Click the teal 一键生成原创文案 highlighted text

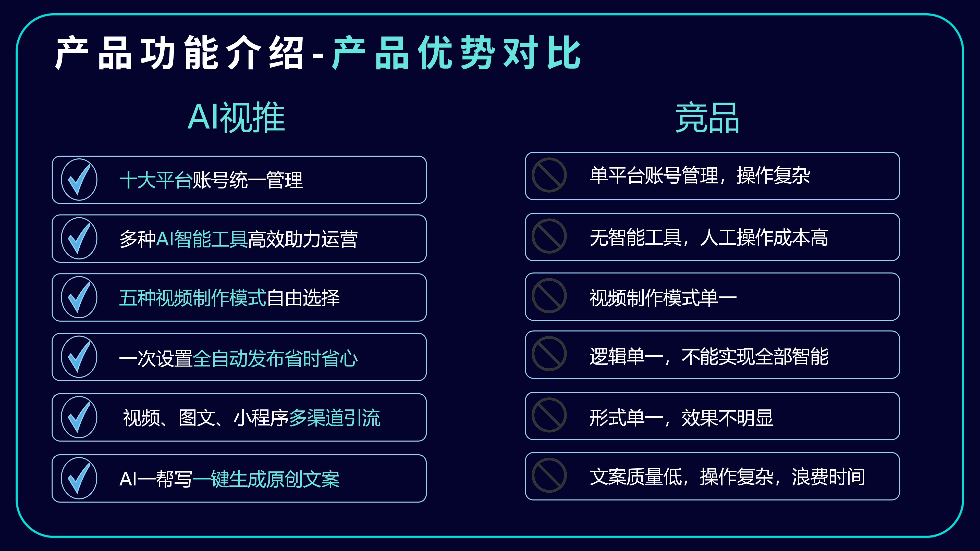[266, 479]
